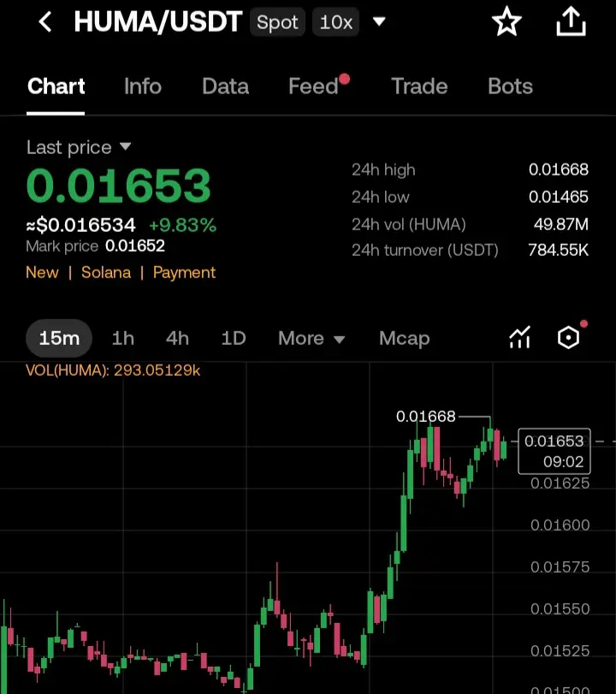This screenshot has height=694, width=616.
Task: Tap the VOL(HUMA) 293.05129k label
Action: [x=113, y=370]
